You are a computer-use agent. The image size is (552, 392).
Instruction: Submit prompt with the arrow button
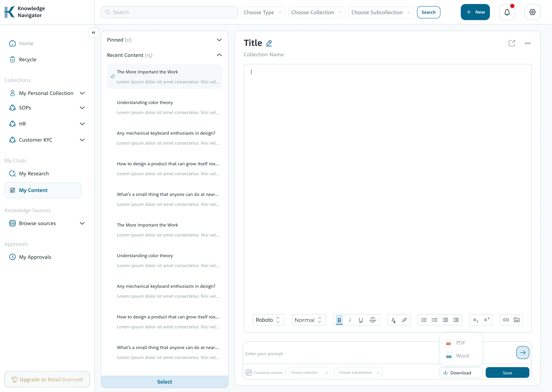pos(522,353)
